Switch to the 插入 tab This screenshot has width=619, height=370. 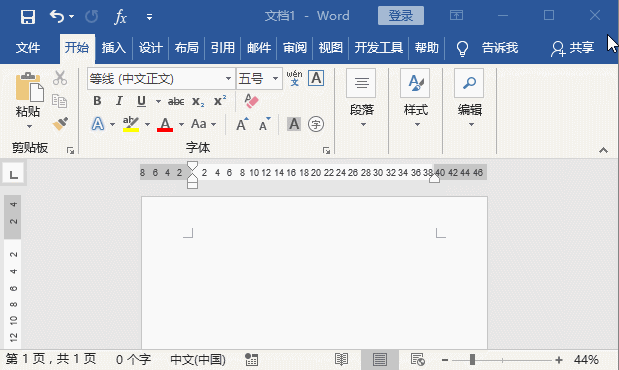[x=113, y=48]
